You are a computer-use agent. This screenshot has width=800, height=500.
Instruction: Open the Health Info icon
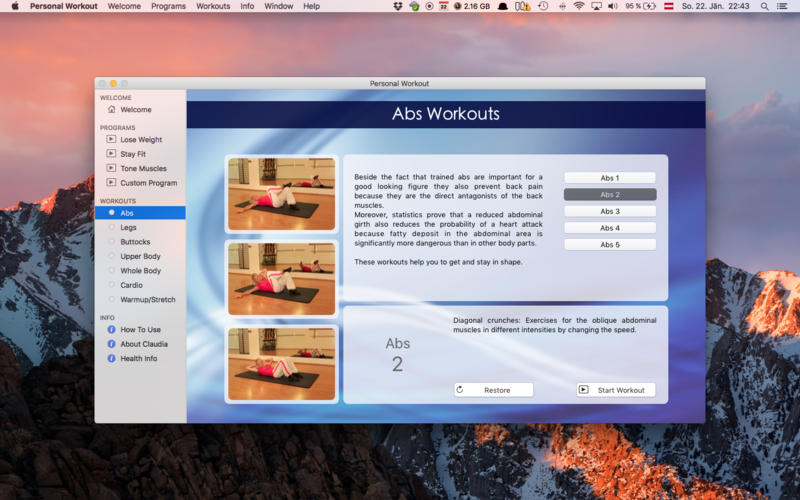click(x=111, y=358)
